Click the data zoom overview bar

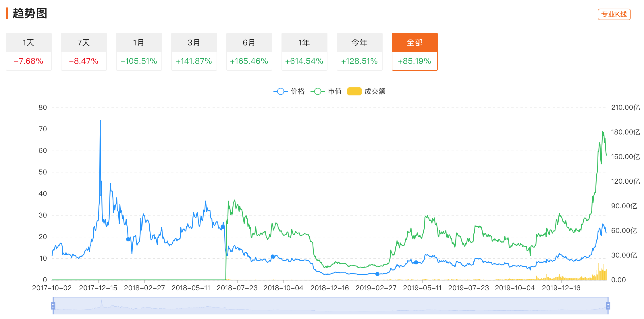[x=330, y=306]
